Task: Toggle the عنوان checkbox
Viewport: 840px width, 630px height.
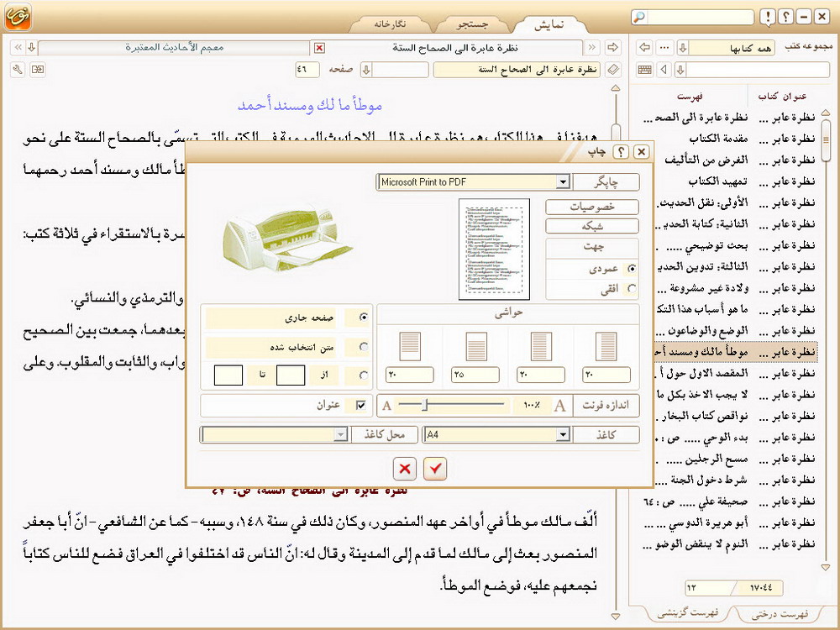Action: [x=362, y=406]
